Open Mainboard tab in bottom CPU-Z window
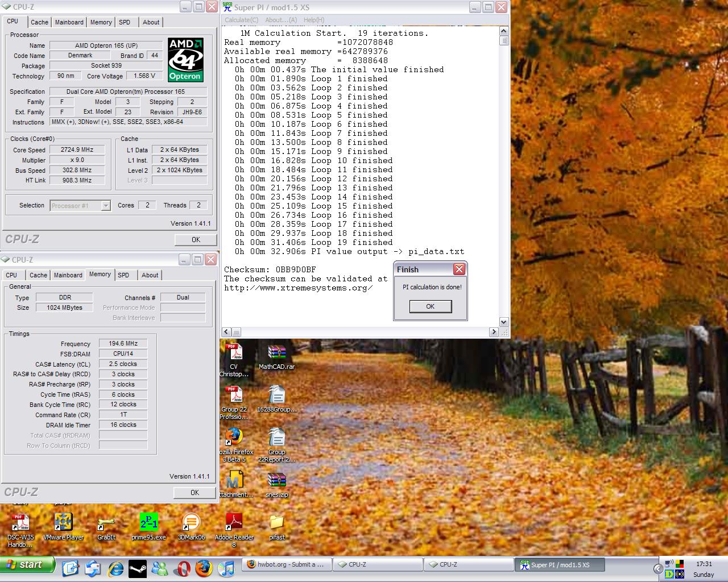 [x=68, y=275]
